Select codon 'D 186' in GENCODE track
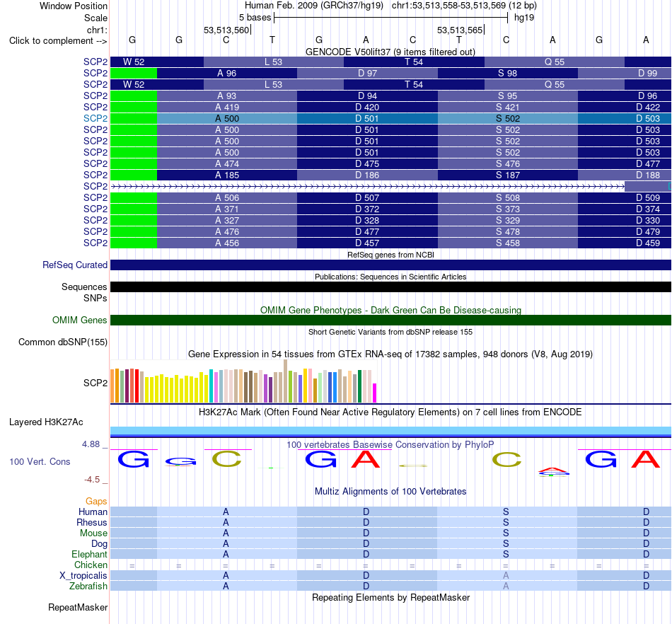The image size is (672, 624). (x=367, y=175)
